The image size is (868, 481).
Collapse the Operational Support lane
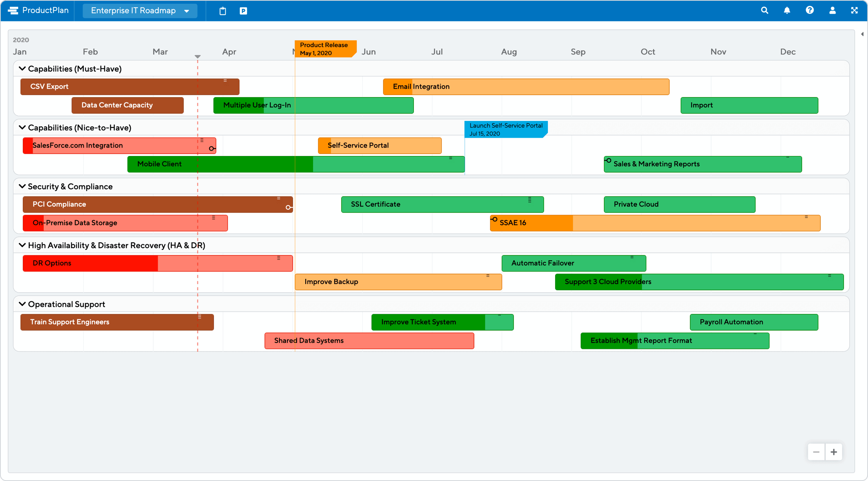tap(22, 304)
